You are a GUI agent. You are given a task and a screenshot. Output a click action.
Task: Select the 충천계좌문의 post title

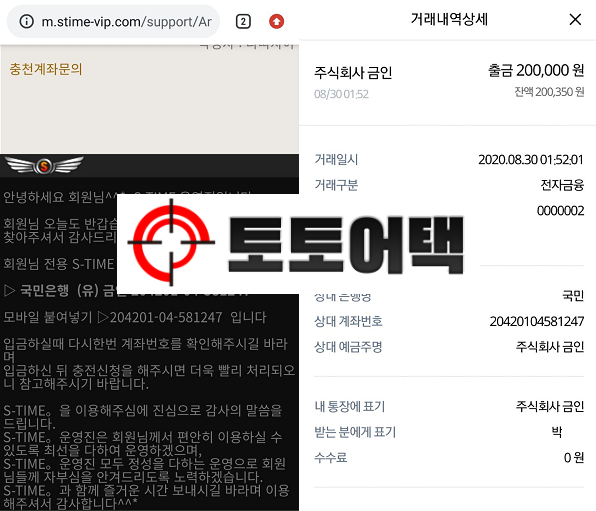pyautogui.click(x=46, y=69)
